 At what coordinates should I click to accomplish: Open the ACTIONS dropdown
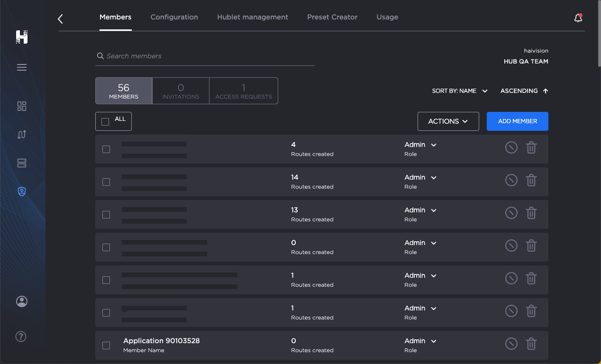click(448, 121)
